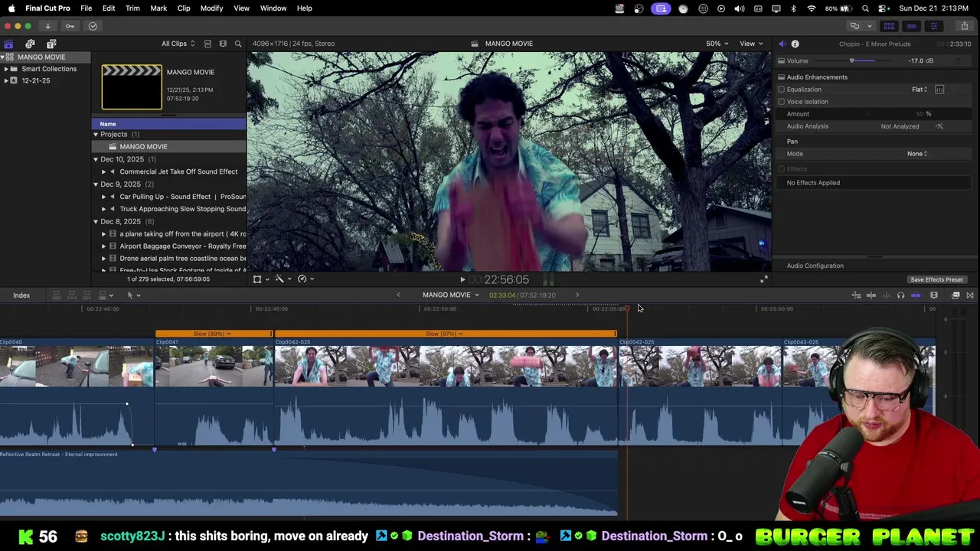Open the Pan Mode None dropdown
The width and height of the screenshot is (980, 551).
point(917,154)
